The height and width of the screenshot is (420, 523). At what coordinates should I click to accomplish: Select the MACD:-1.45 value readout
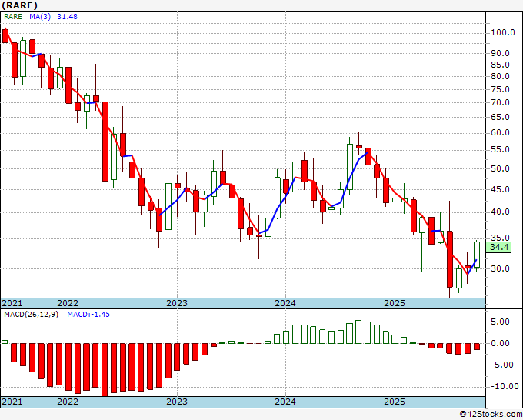pos(88,315)
